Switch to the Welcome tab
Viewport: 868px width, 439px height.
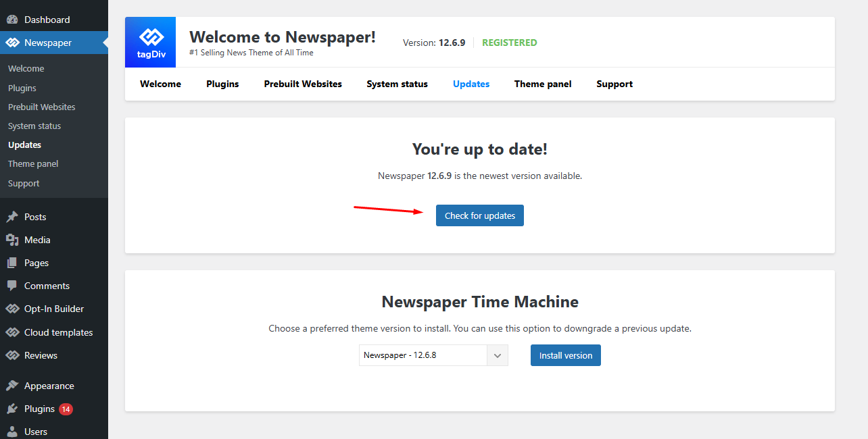(x=161, y=84)
